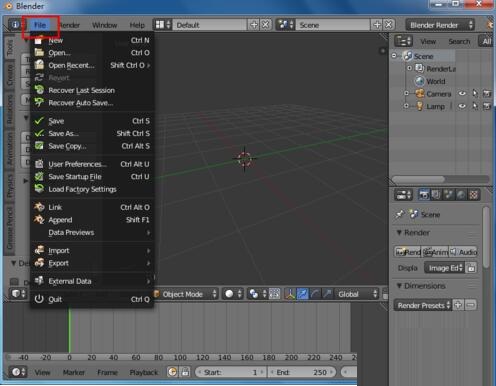The width and height of the screenshot is (496, 386).
Task: Expand the Lamp tree item
Action: 406,106
